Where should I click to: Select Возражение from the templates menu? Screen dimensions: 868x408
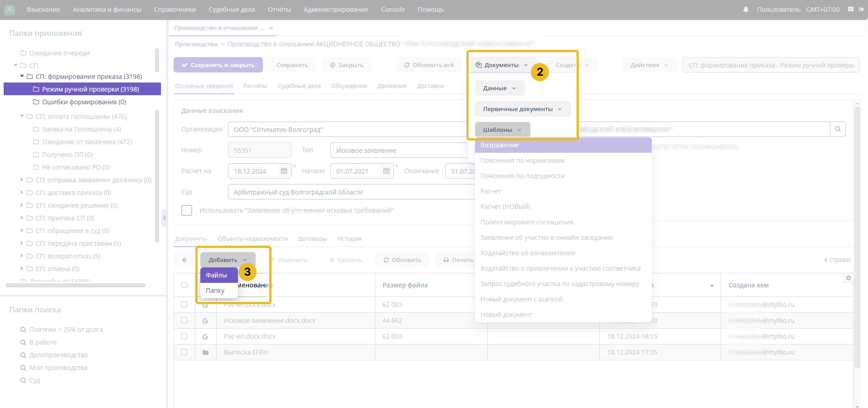tap(499, 145)
